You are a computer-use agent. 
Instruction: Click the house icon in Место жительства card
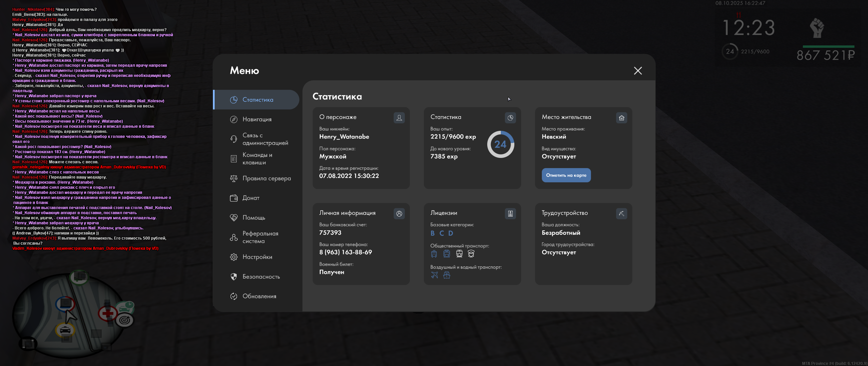622,118
